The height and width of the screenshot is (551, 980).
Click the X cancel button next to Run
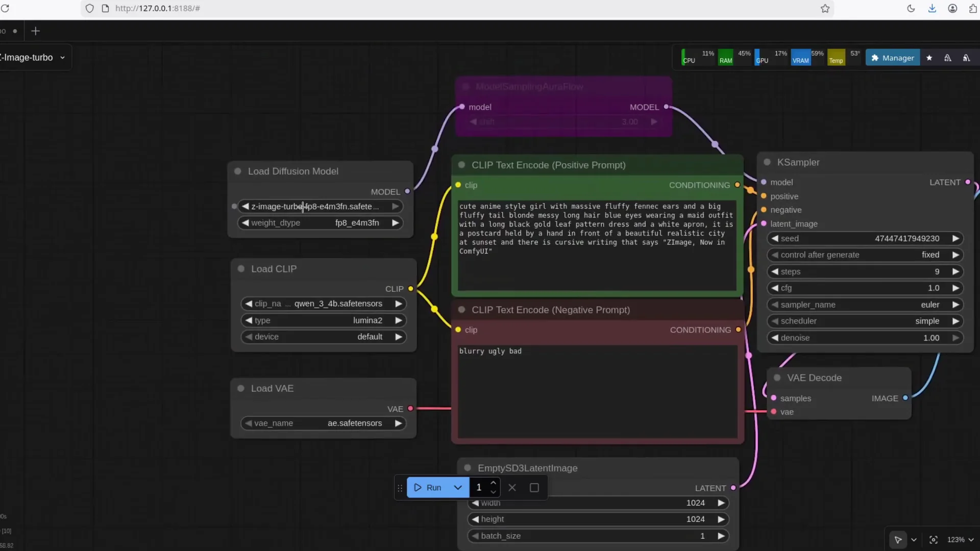click(x=512, y=487)
